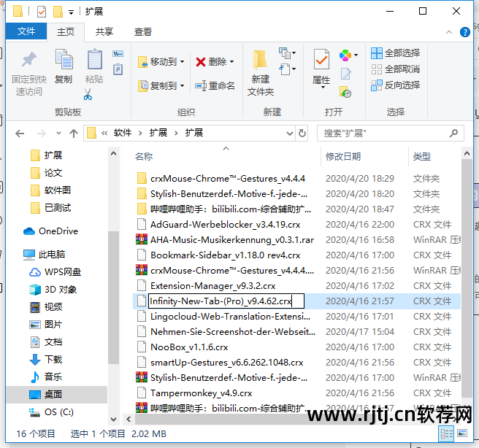This screenshot has width=479, height=448.
Task: Click the Properties checkmark icon
Action: click(321, 59)
